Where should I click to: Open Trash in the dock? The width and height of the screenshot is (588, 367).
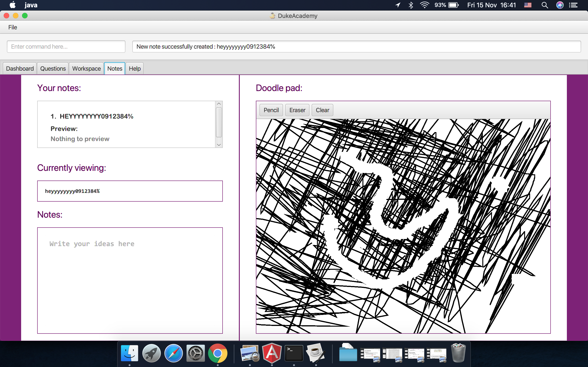[x=458, y=353]
